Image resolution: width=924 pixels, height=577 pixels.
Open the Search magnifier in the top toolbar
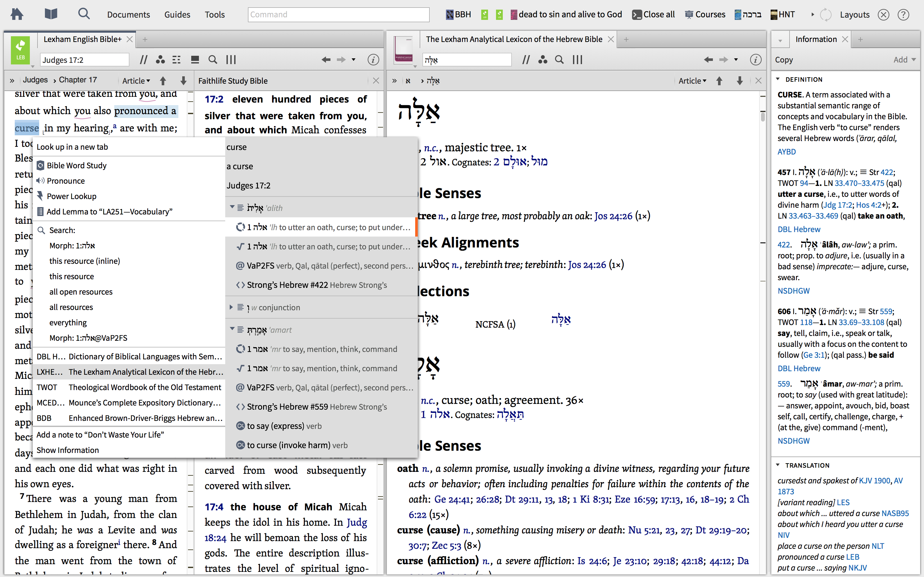tap(84, 14)
